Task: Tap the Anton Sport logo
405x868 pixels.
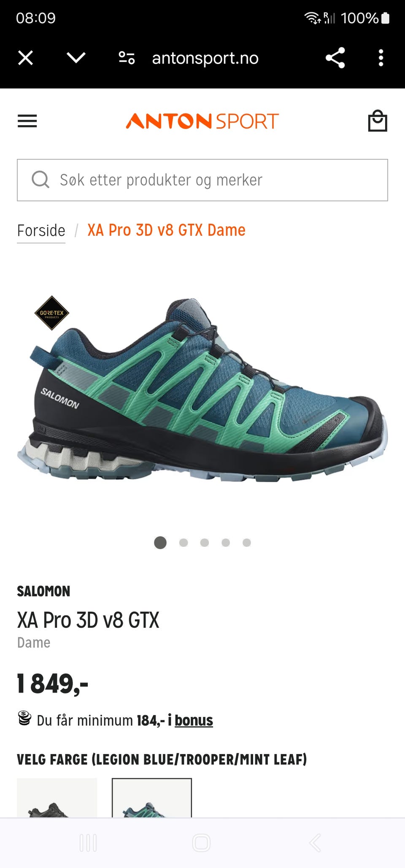Action: coord(202,121)
